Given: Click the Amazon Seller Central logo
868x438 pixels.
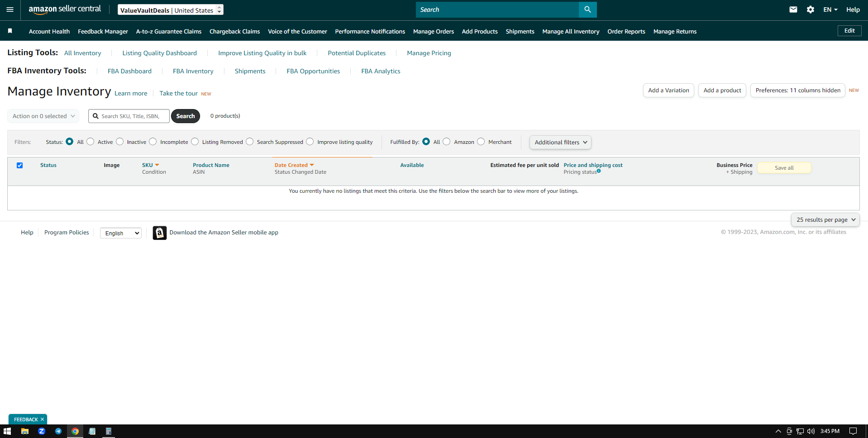Looking at the screenshot, I should pyautogui.click(x=65, y=10).
